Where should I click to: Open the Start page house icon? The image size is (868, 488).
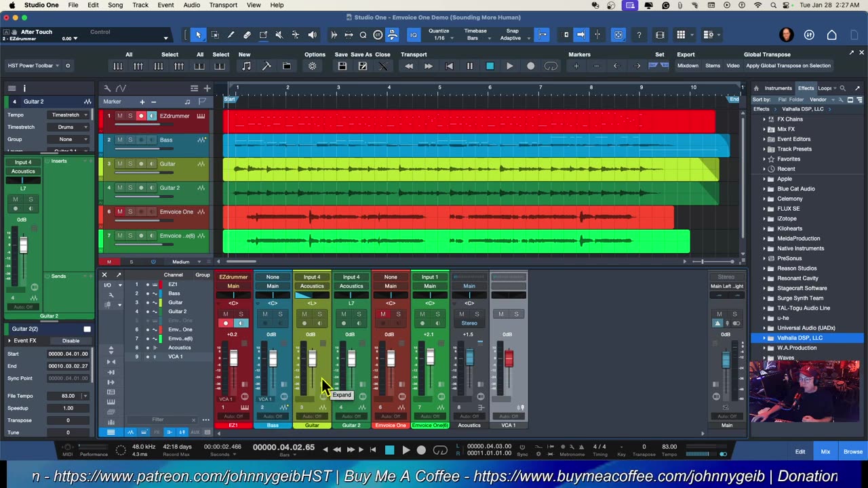832,35
